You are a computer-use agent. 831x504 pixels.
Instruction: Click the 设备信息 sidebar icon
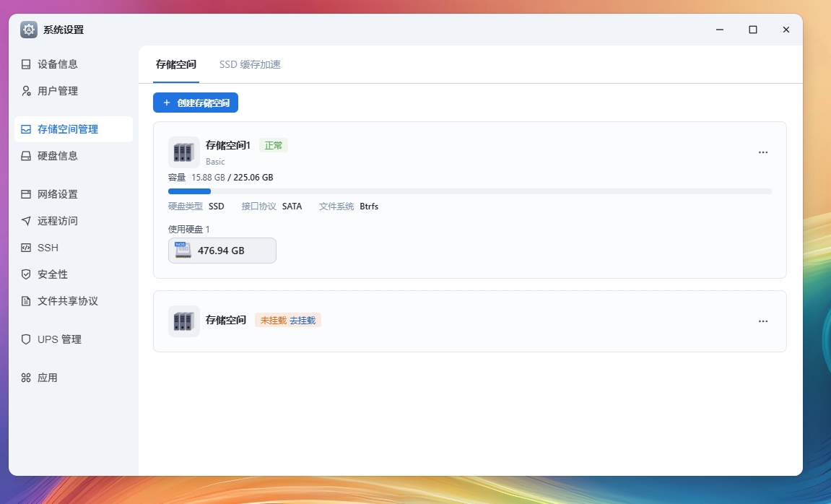(x=26, y=64)
